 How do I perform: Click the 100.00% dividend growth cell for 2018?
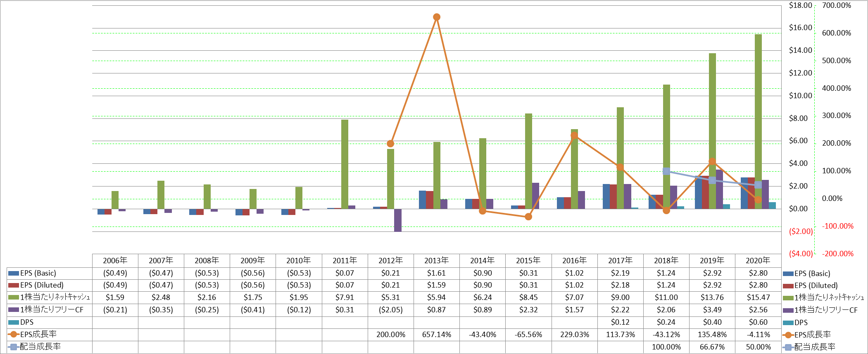666,347
